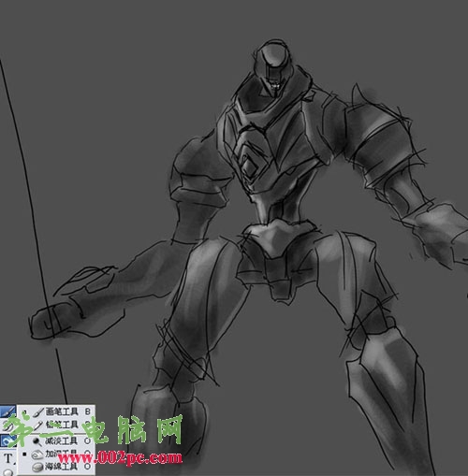
Task: Click the brush tool icon in toolbar
Action: [x=7, y=411]
